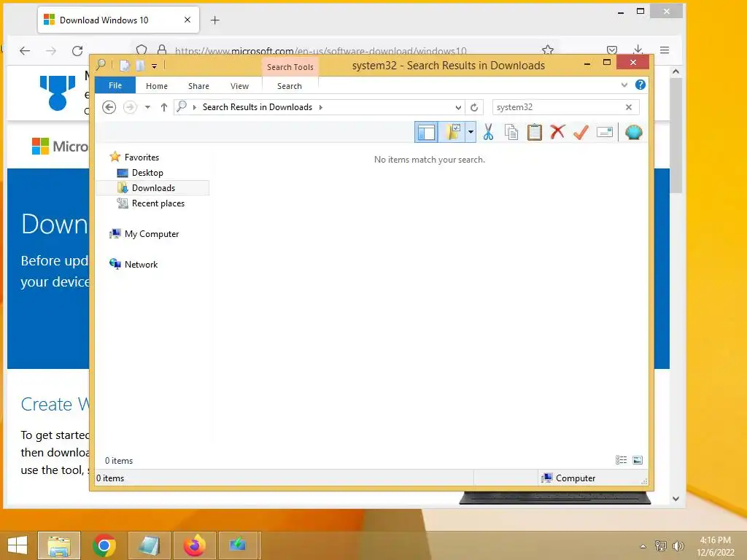Click the Search Tools contextual tab header
747x560 pixels.
coord(290,67)
